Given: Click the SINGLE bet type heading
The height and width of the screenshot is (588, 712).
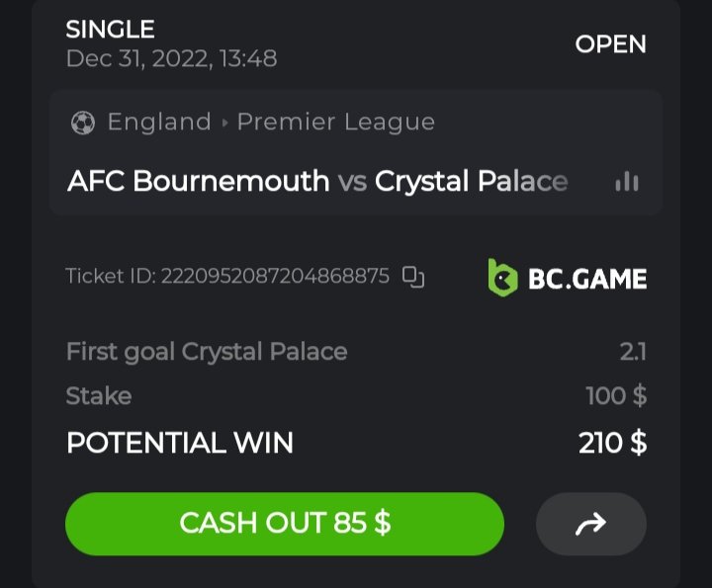Looking at the screenshot, I should pyautogui.click(x=111, y=30).
